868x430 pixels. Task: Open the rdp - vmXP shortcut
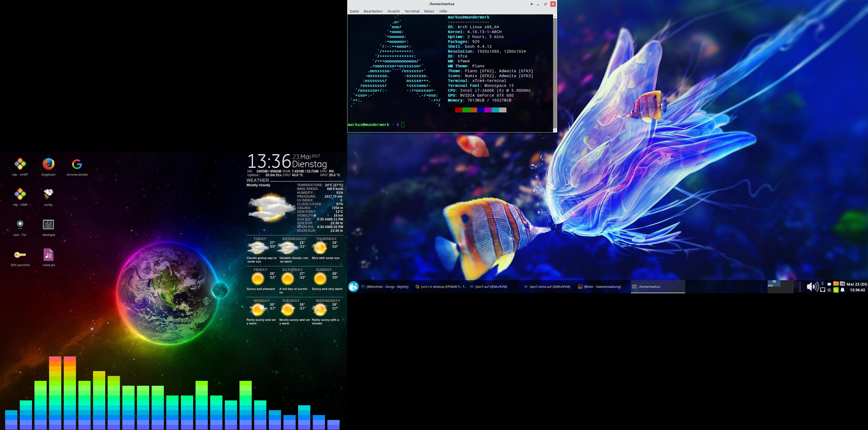pyautogui.click(x=20, y=165)
